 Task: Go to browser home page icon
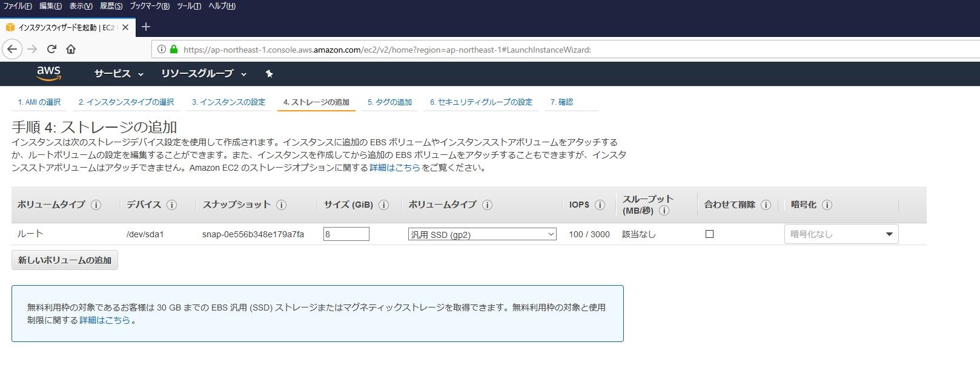pos(71,49)
